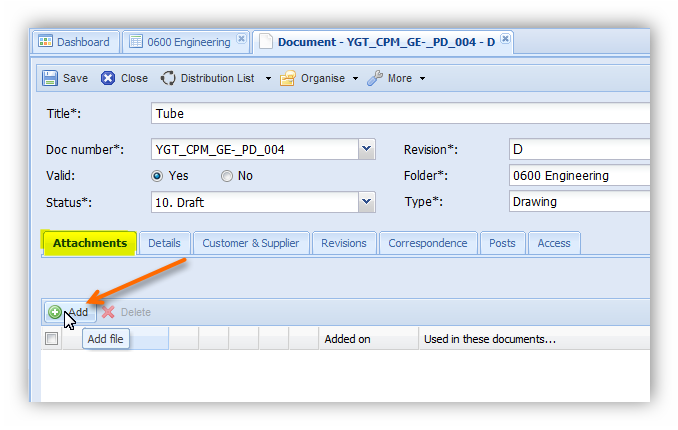Click into the Title input field
678x430 pixels.
[x=400, y=113]
